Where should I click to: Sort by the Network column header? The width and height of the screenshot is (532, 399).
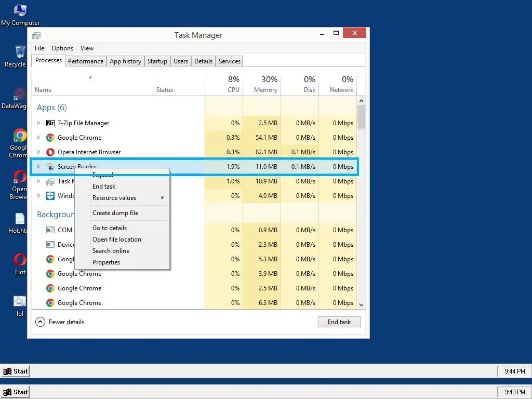tap(338, 85)
